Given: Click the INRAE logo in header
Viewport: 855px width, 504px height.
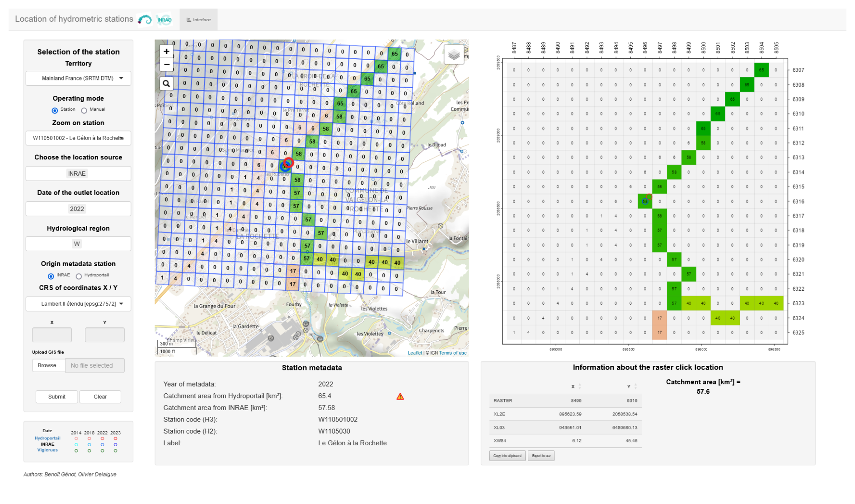Looking at the screenshot, I should [164, 19].
